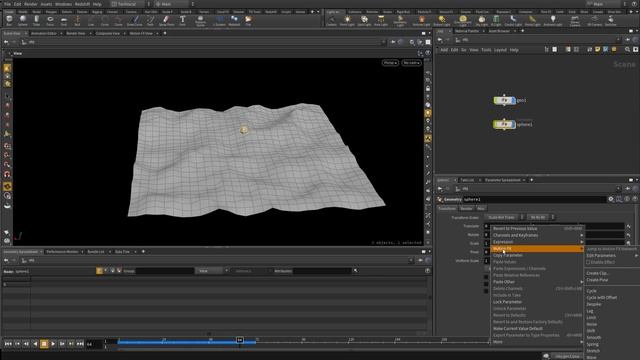The image size is (640, 360).
Task: Choose Create Clip in submenu
Action: (598, 273)
